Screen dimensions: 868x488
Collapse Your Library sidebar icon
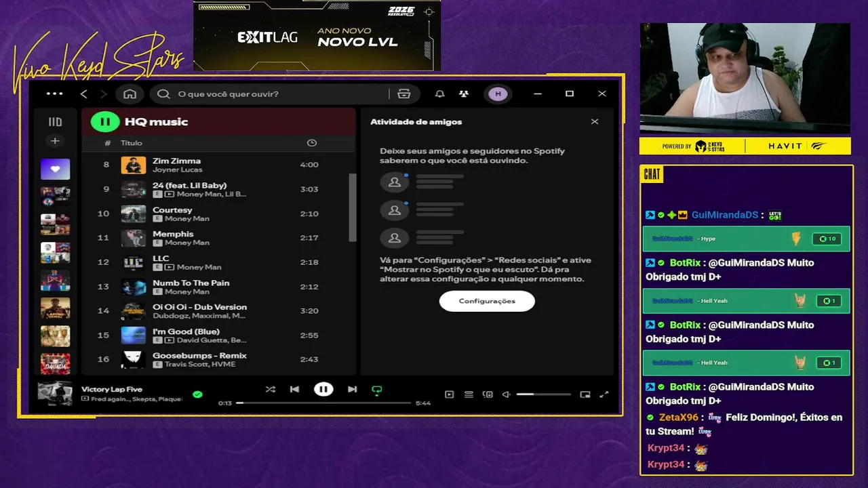coord(55,122)
